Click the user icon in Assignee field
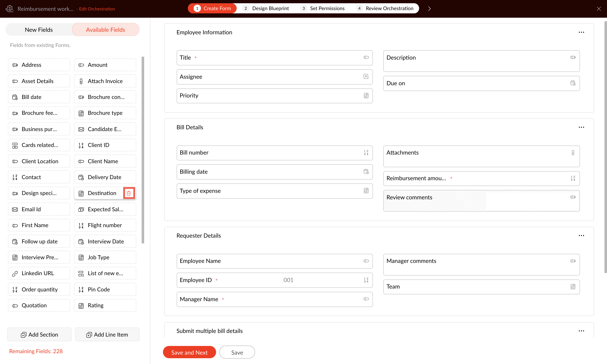The width and height of the screenshot is (607, 364). point(366,77)
